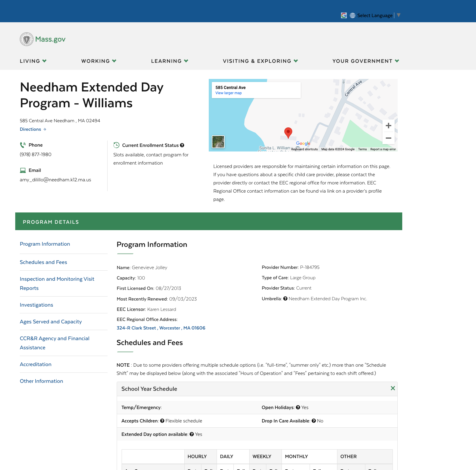
Task: Click the laptop email icon
Action: point(23,170)
